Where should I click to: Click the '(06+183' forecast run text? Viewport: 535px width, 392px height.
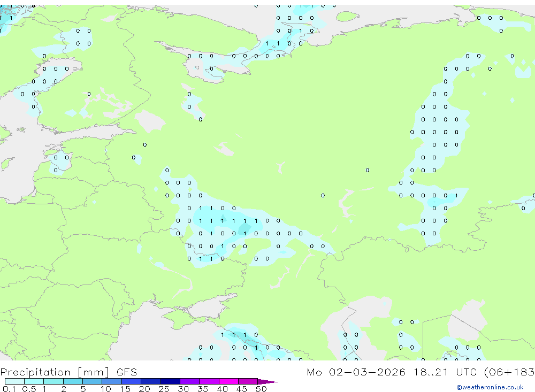click(509, 372)
